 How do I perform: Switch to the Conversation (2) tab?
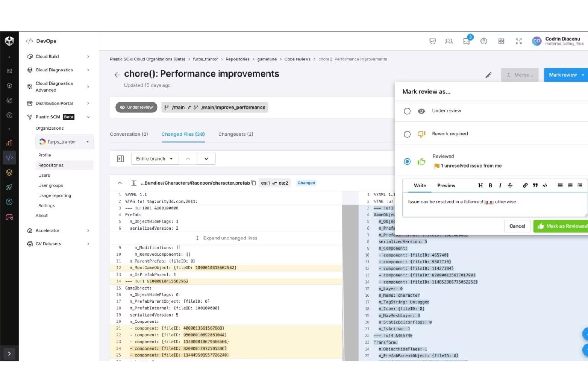click(129, 134)
